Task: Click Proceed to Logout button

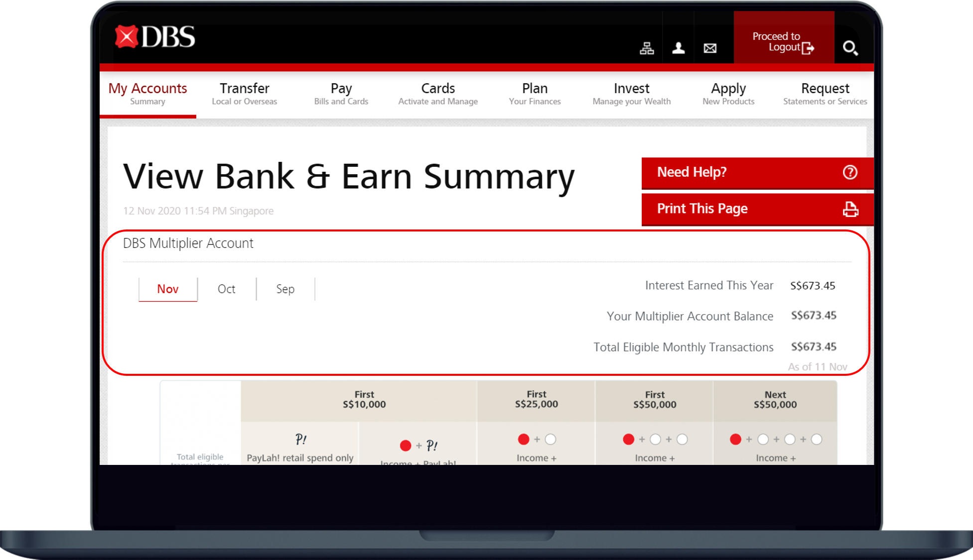Action: (783, 42)
